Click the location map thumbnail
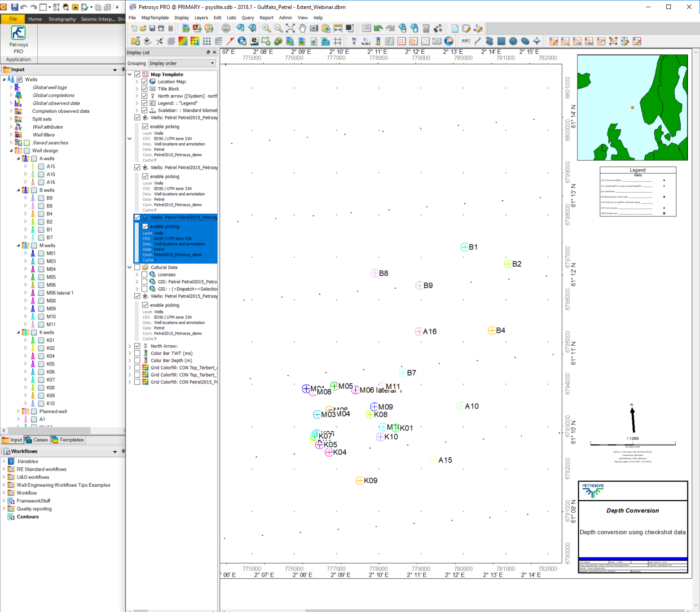Image resolution: width=700 pixels, height=612 pixels. 632,108
